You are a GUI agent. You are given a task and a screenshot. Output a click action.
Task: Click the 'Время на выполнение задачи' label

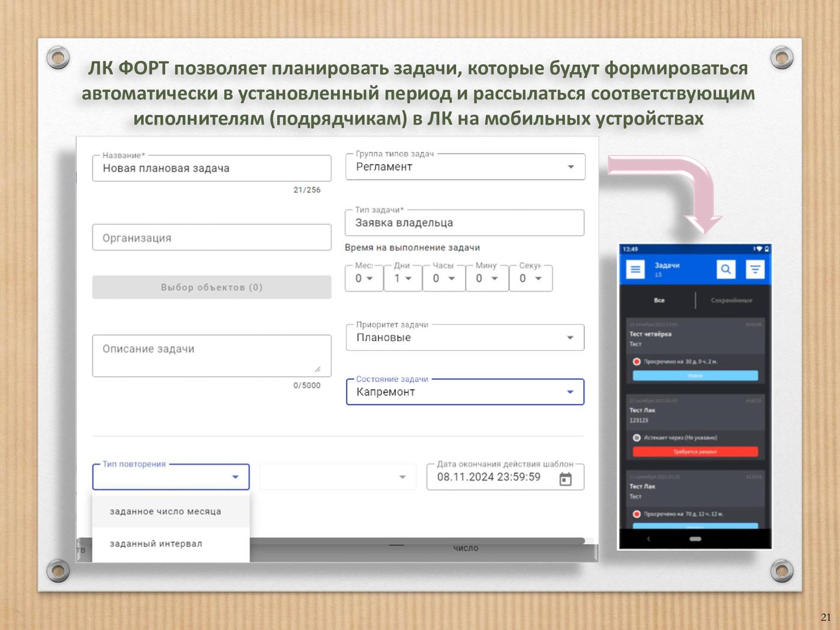tap(412, 248)
